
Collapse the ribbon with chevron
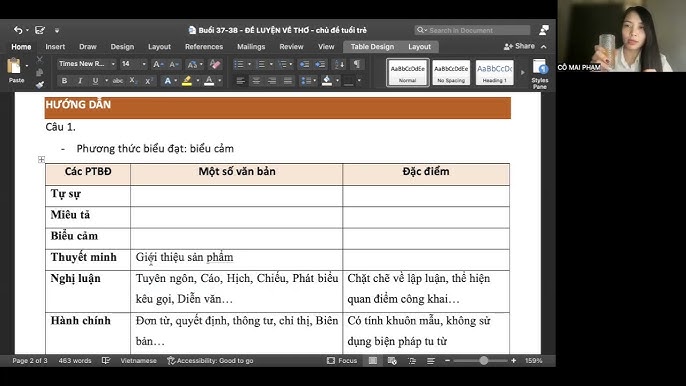click(x=544, y=46)
